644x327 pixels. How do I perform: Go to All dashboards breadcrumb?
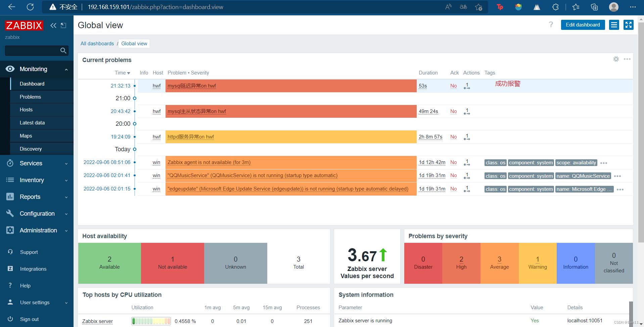click(97, 44)
